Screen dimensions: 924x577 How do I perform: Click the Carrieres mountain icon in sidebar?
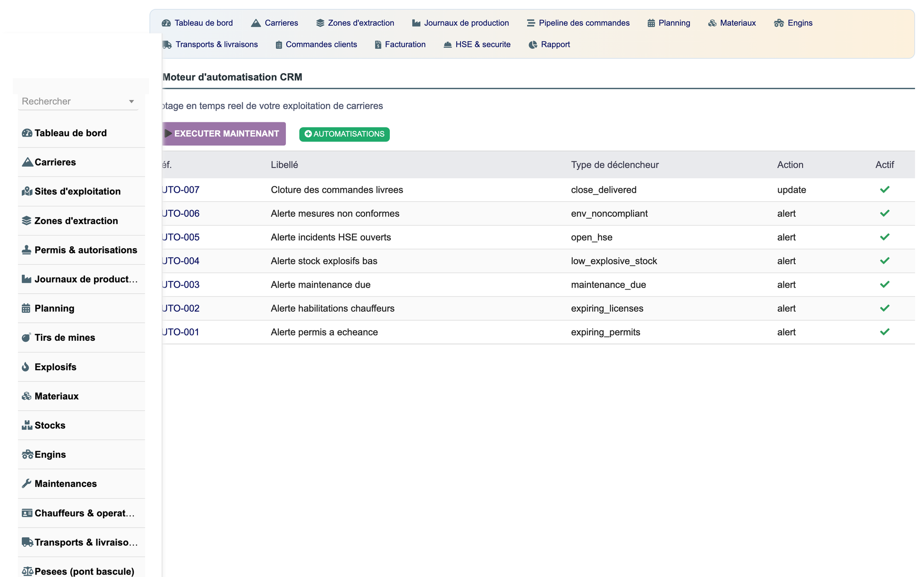[x=27, y=162]
